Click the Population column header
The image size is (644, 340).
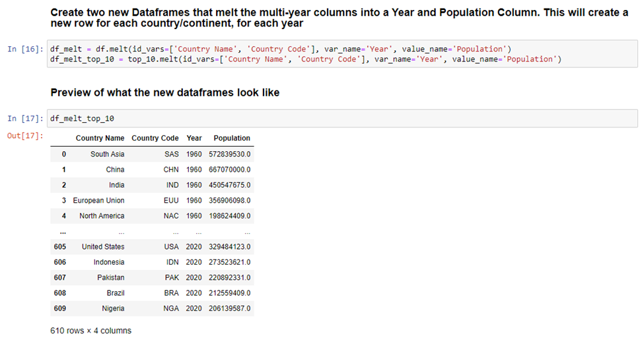pos(232,138)
